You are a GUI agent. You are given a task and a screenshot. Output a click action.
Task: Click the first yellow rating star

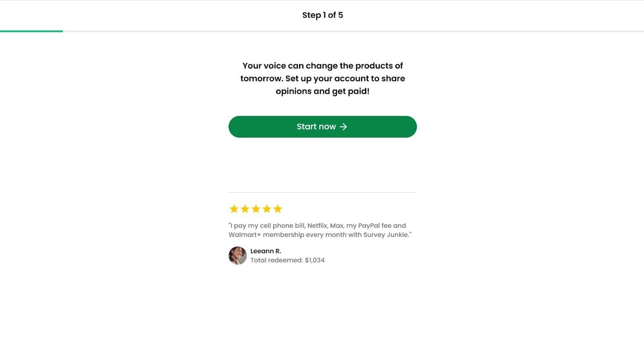click(234, 209)
